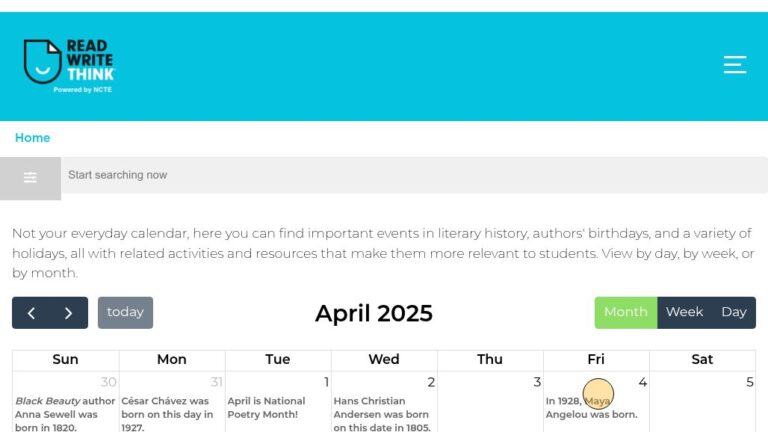Switch calendar to Day view
This screenshot has height=432, width=768.
tap(734, 312)
